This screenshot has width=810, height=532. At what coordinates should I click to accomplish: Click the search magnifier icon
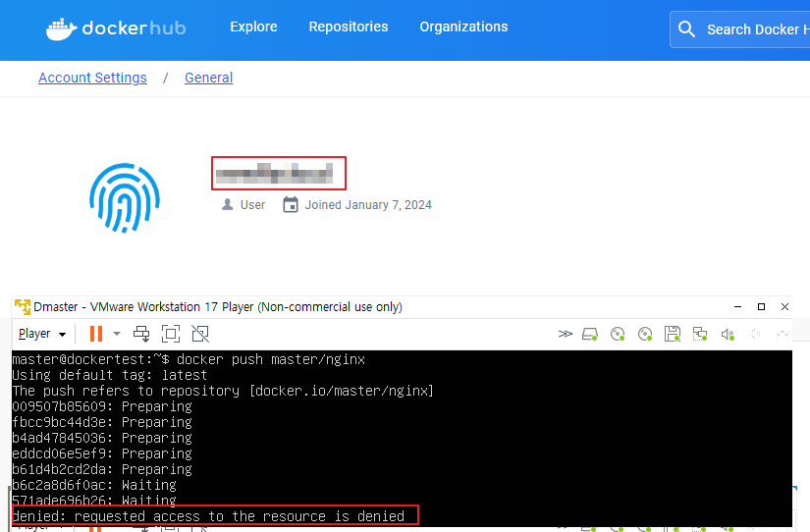(x=686, y=28)
